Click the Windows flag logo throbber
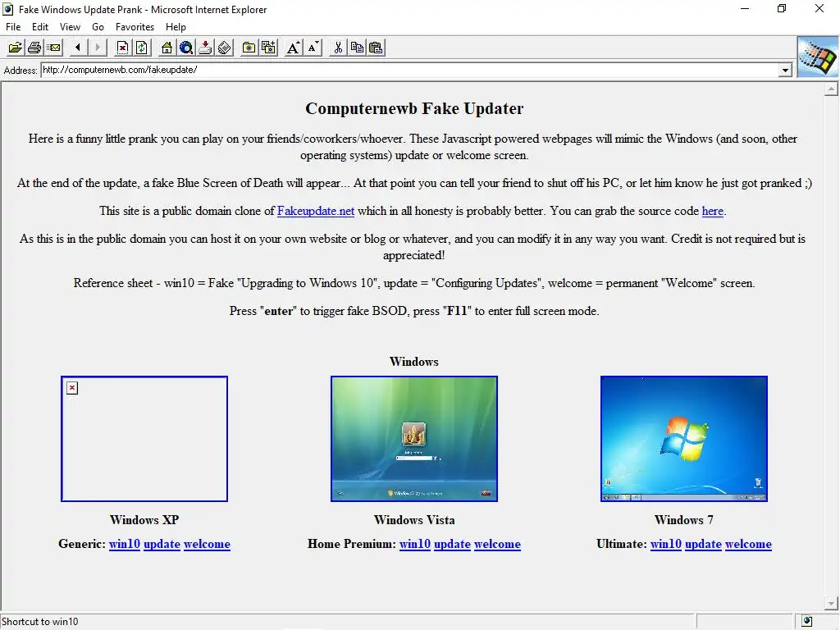This screenshot has width=840, height=630. 818,57
